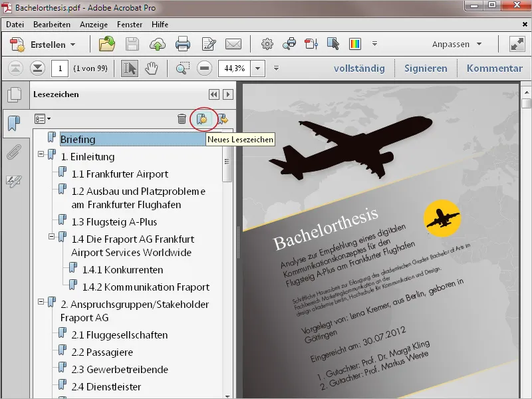
Task: Click the settings gear icon in toolbar
Action: tap(267, 43)
